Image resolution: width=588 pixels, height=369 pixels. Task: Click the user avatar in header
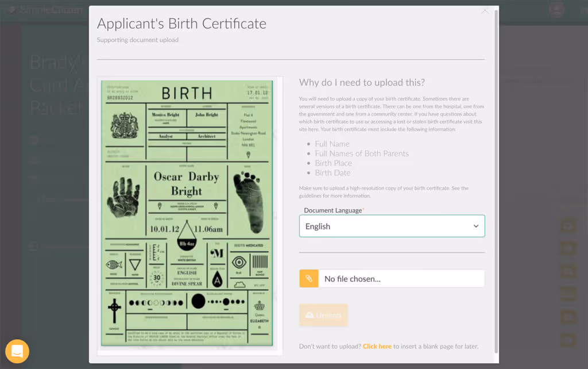(x=556, y=10)
